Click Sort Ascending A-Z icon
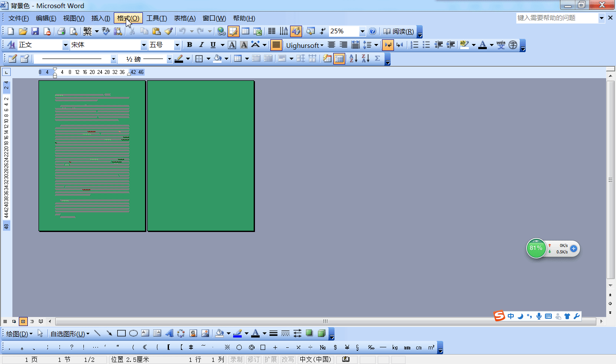 [x=353, y=59]
